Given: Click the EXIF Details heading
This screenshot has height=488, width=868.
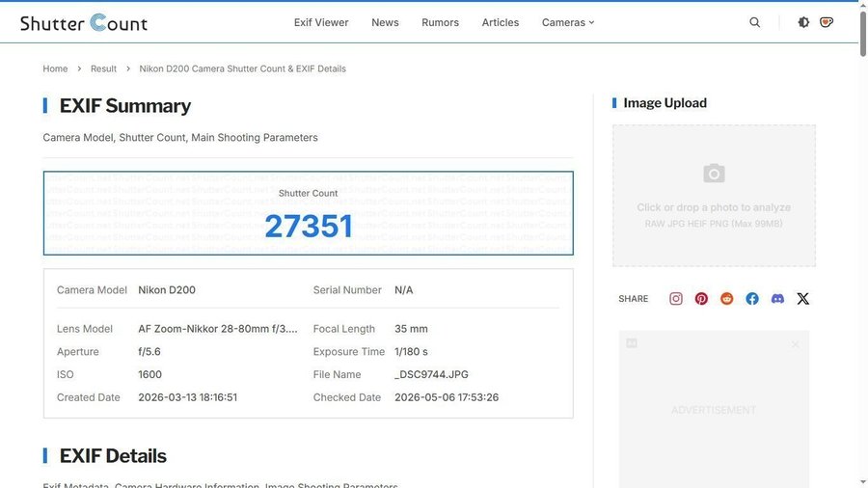Looking at the screenshot, I should click(x=113, y=456).
